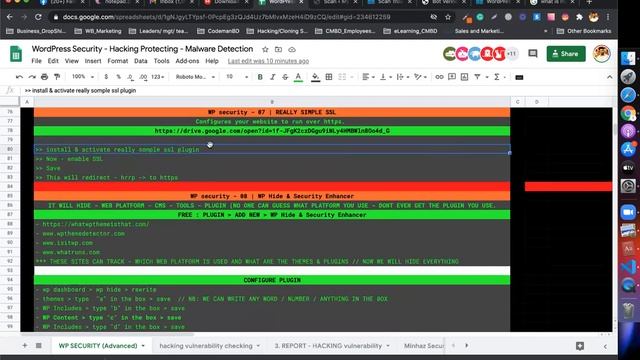Select the Paint format tool

57,77
